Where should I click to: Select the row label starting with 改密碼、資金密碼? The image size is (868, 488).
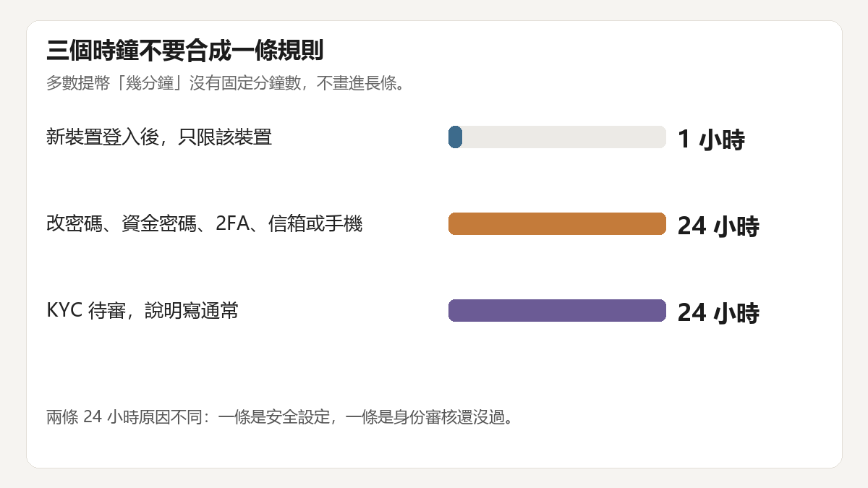tap(204, 224)
